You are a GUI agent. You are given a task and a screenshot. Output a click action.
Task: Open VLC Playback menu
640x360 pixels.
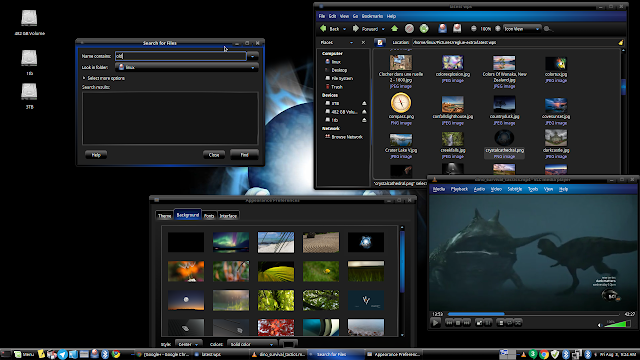pyautogui.click(x=459, y=189)
